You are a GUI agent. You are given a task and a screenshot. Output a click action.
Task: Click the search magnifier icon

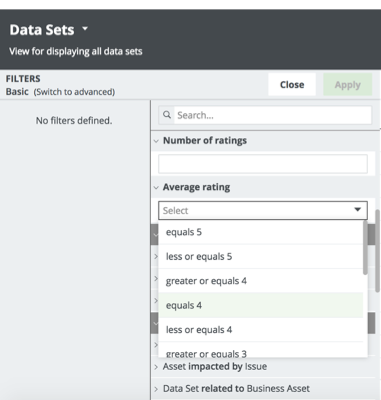pos(167,115)
